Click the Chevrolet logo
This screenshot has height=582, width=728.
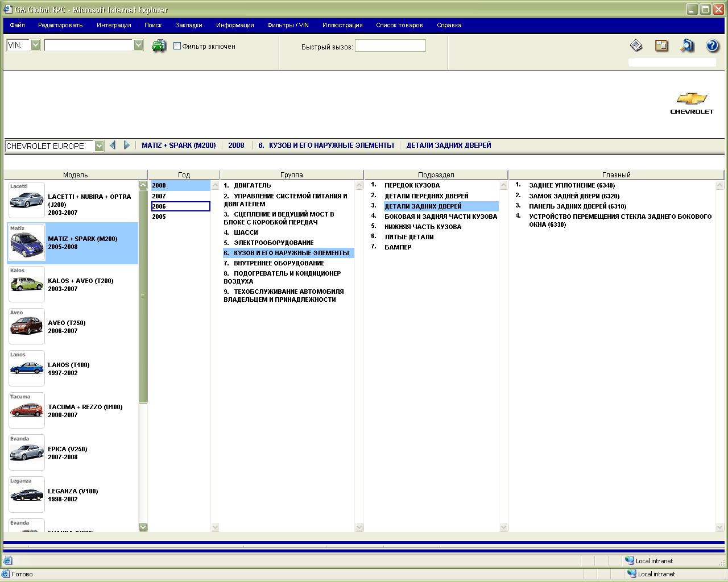tap(692, 103)
